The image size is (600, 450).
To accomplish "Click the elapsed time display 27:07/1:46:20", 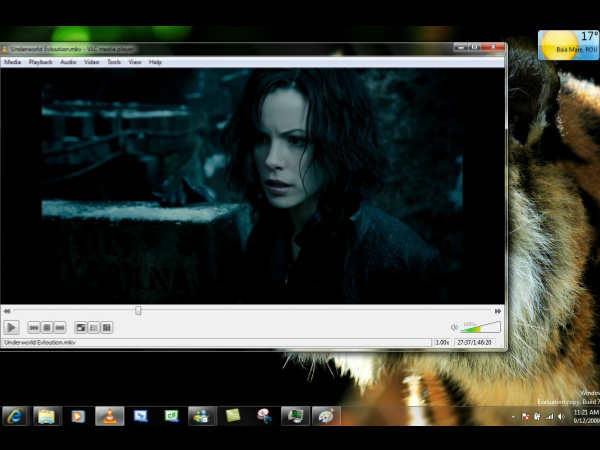I will point(477,342).
